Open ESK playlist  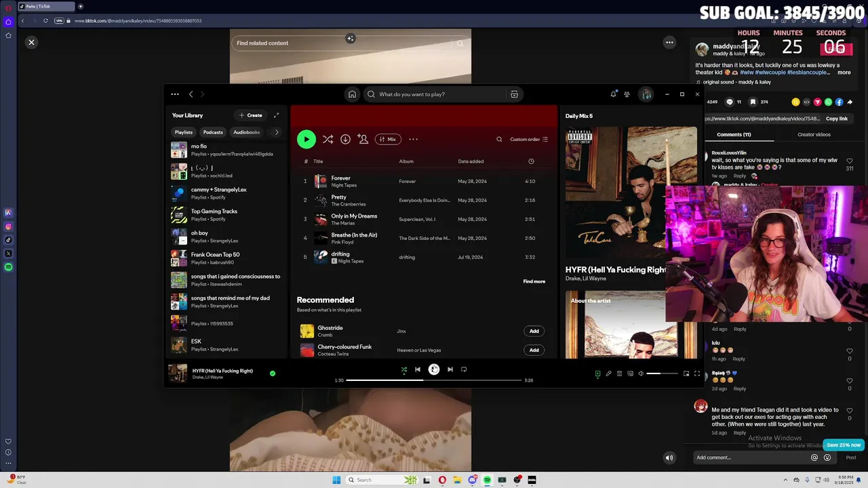coord(228,345)
